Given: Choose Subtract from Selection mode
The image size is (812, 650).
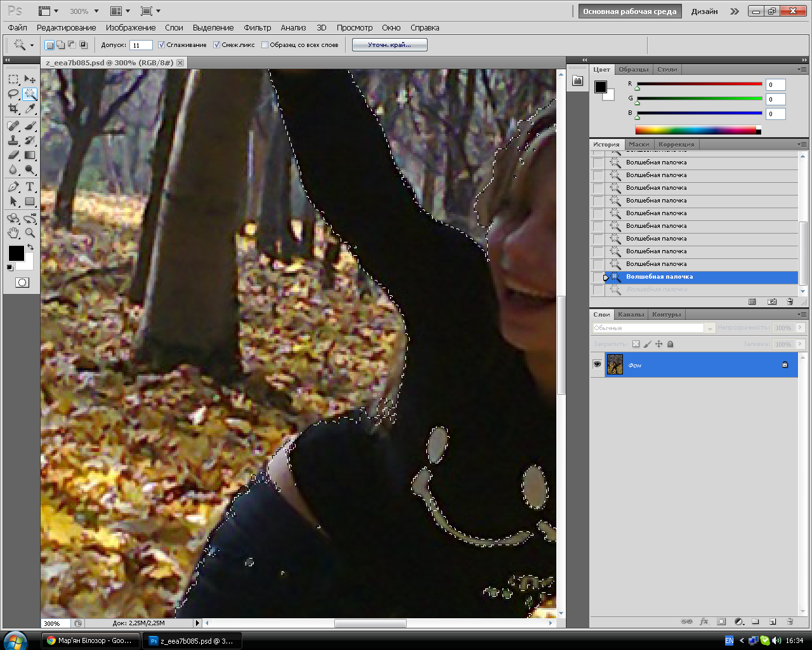Looking at the screenshot, I should (x=72, y=44).
